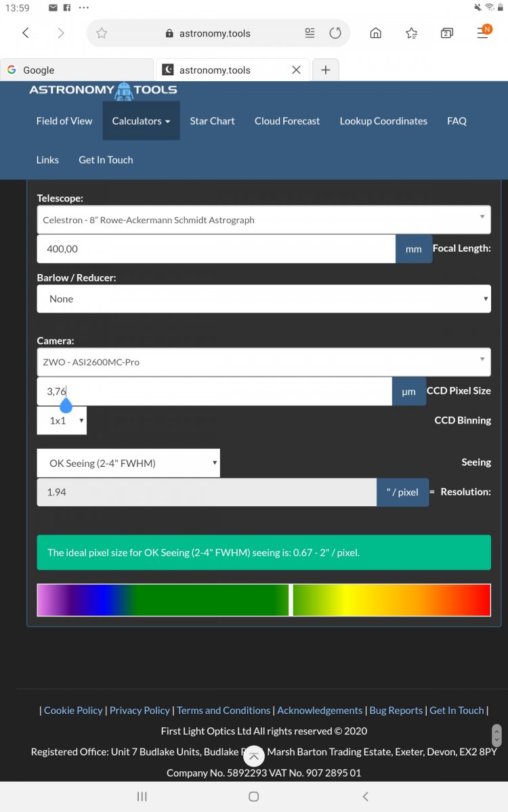Click the "/ pixel unit label
This screenshot has height=812, width=508.
tap(402, 492)
